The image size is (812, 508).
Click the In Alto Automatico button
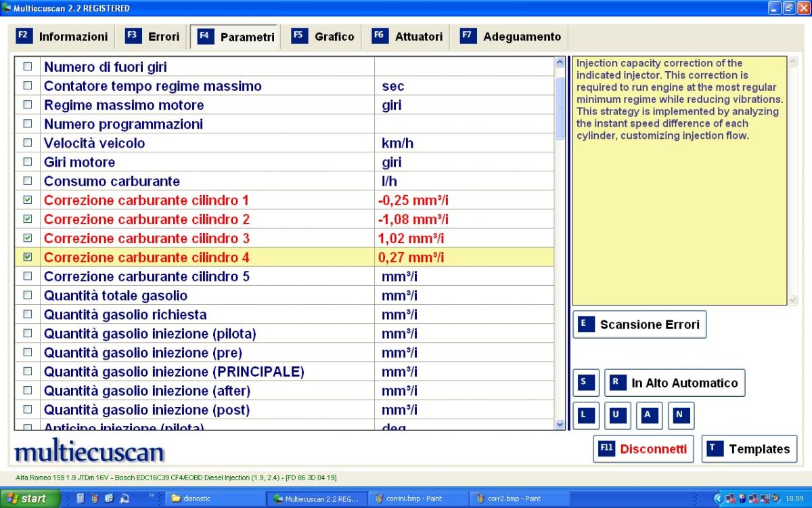coord(675,383)
